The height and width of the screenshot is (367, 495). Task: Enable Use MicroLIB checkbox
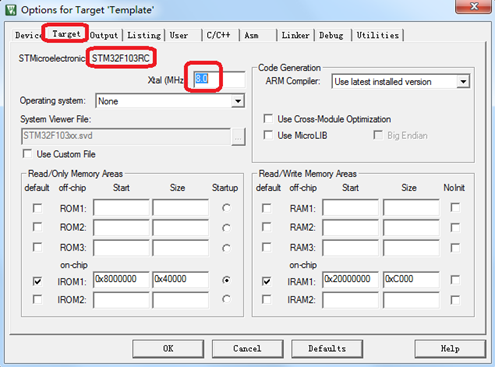tap(268, 135)
